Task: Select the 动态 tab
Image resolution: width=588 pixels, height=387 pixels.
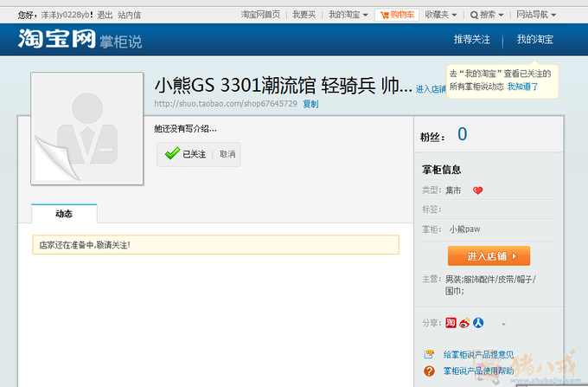Action: [x=64, y=214]
